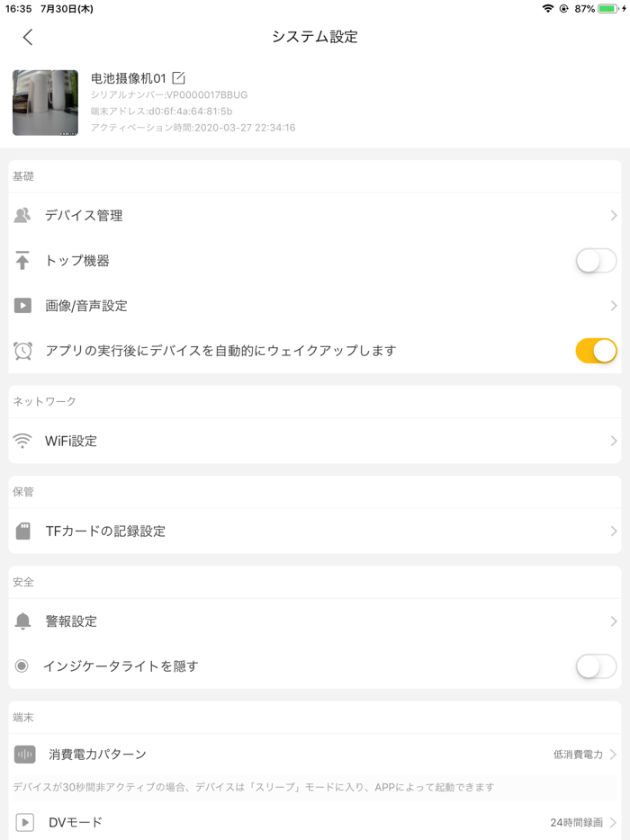Turn on インジケータライトを隠す

point(596,666)
